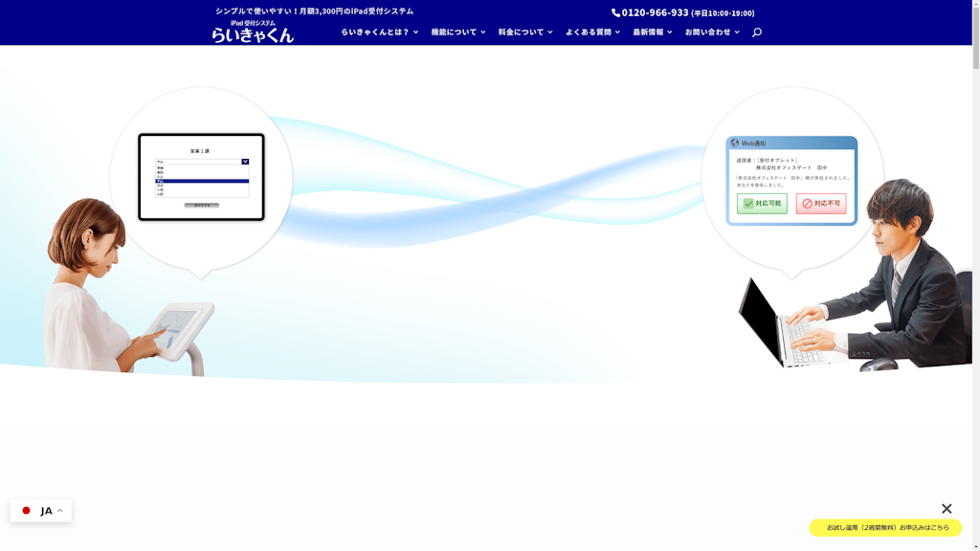Open the お問い合わせ menu item

point(711,33)
